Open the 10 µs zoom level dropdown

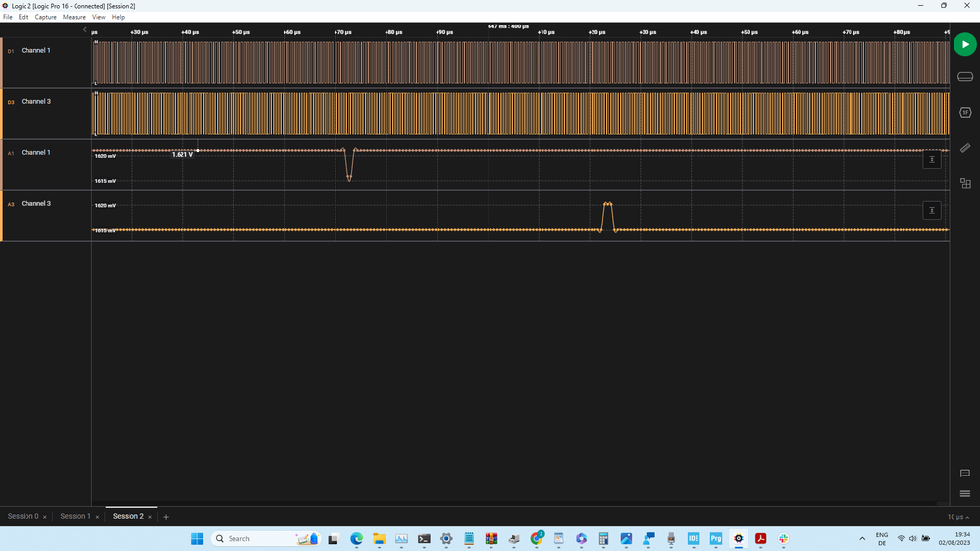pyautogui.click(x=958, y=517)
